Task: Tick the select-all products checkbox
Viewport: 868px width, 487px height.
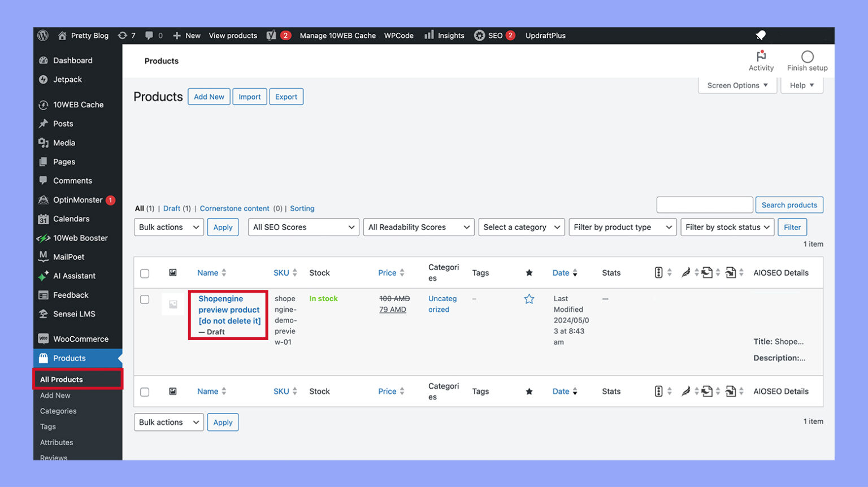Action: pos(145,272)
